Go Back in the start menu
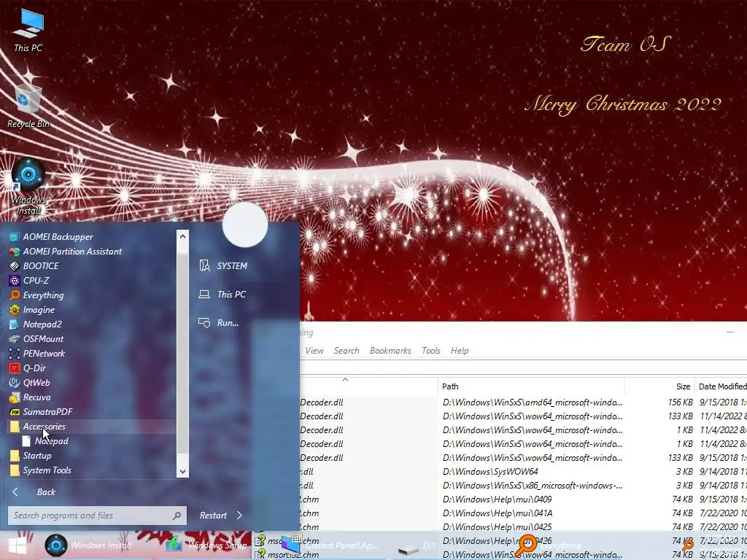 34,492
